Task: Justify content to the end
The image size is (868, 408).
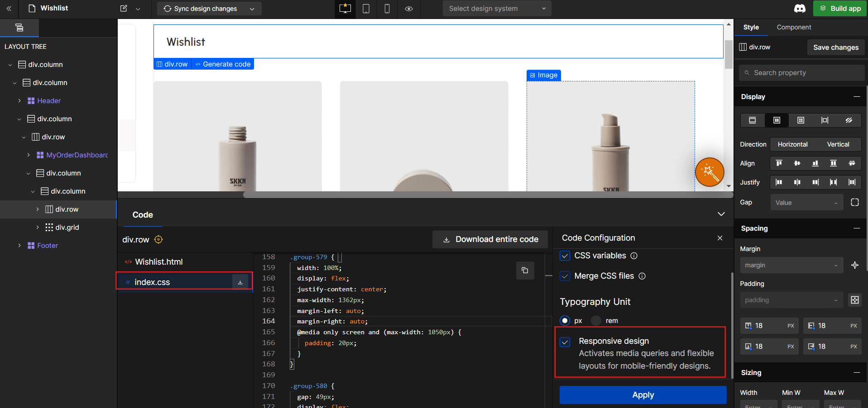Action: coord(815,182)
